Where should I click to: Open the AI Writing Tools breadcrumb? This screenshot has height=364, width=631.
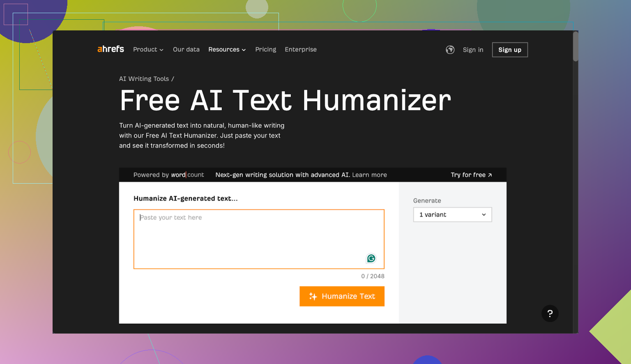[144, 79]
